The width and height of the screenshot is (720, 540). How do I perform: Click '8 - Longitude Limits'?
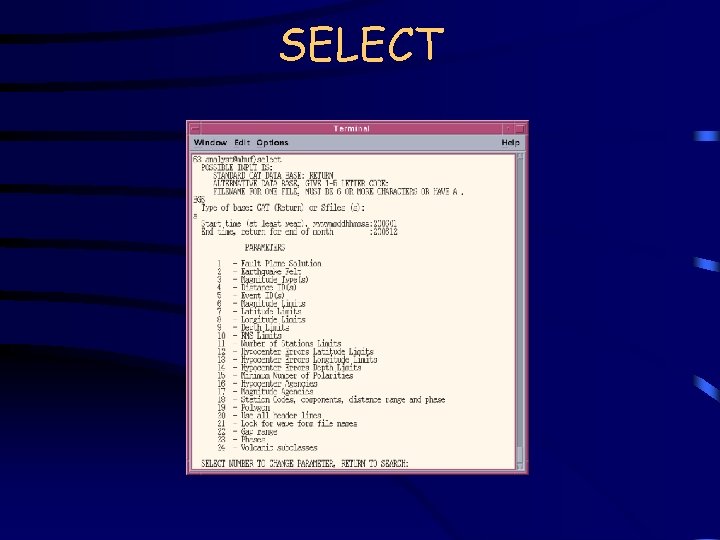[261, 320]
